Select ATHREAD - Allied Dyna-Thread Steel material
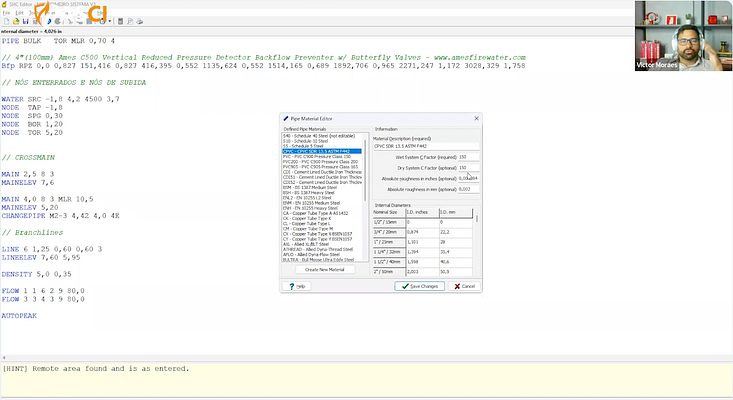This screenshot has height=400, width=733. pyautogui.click(x=321, y=249)
